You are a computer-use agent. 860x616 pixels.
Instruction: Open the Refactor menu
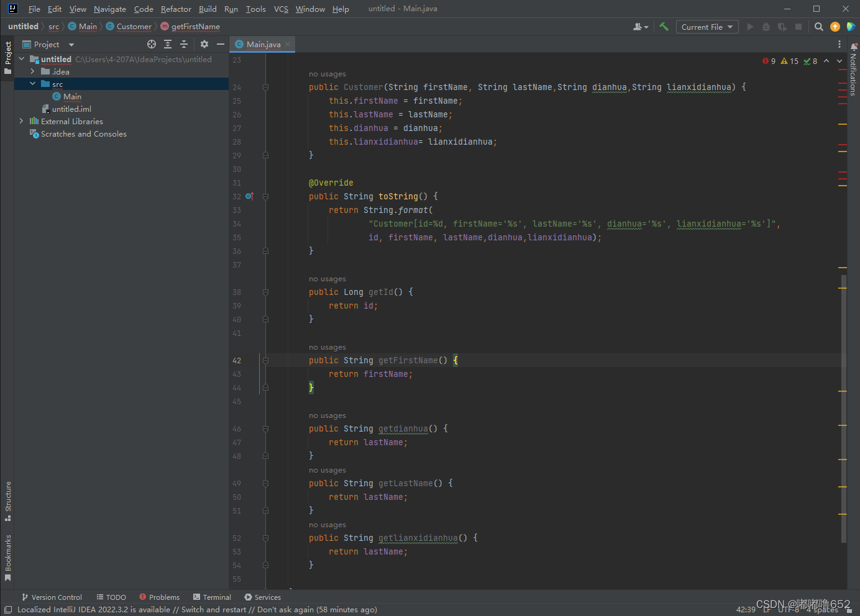click(176, 9)
